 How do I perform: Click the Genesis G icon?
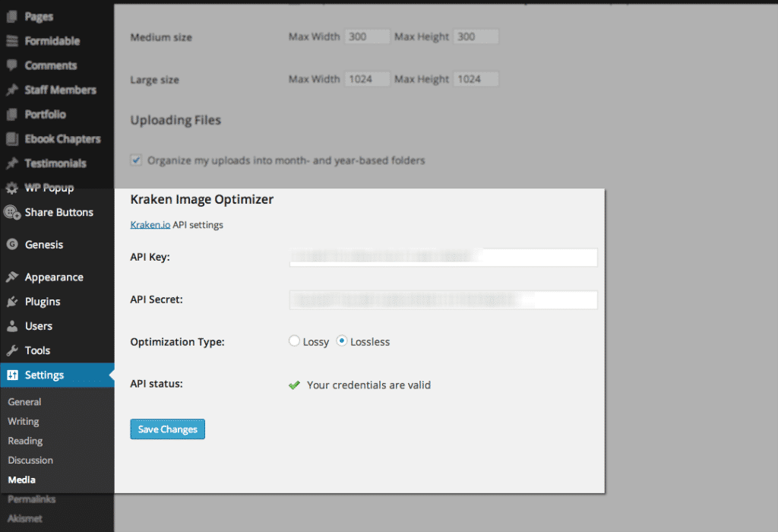point(12,244)
